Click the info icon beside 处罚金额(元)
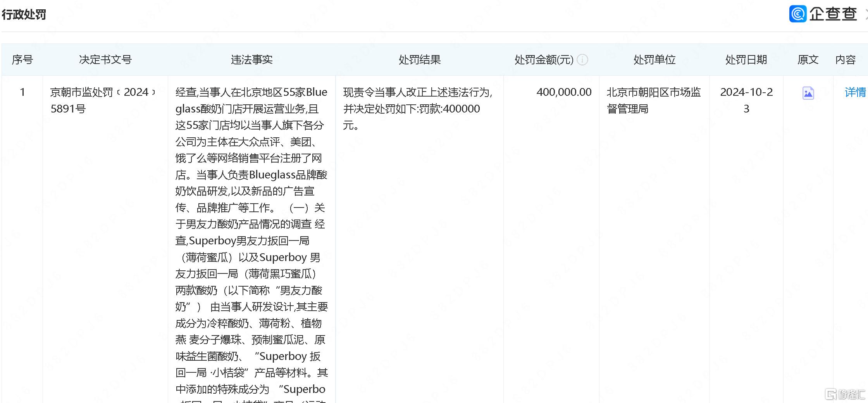Viewport: 868px width, 403px height. 582,60
